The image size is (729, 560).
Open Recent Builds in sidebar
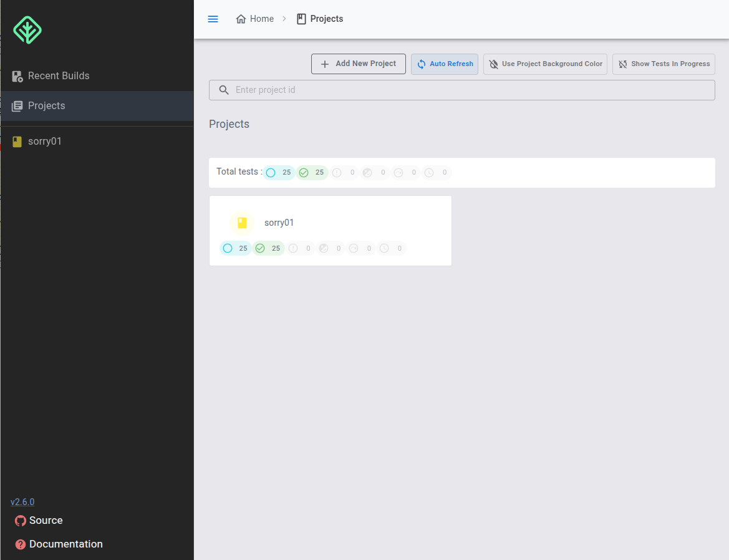click(97, 75)
